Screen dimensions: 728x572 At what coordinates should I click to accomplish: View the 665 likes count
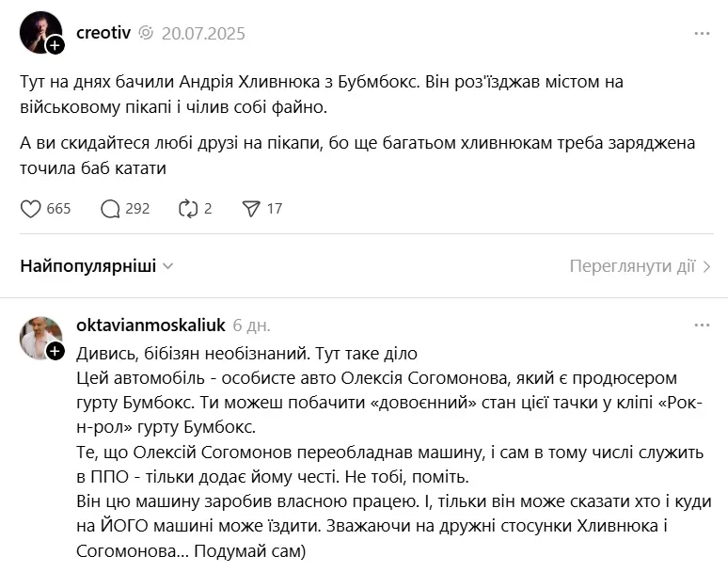point(59,208)
